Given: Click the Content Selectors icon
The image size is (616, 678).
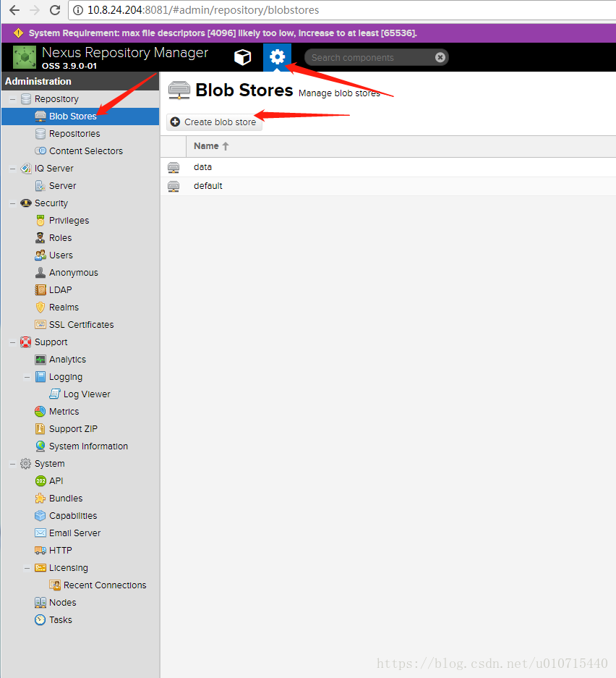Looking at the screenshot, I should point(40,151).
